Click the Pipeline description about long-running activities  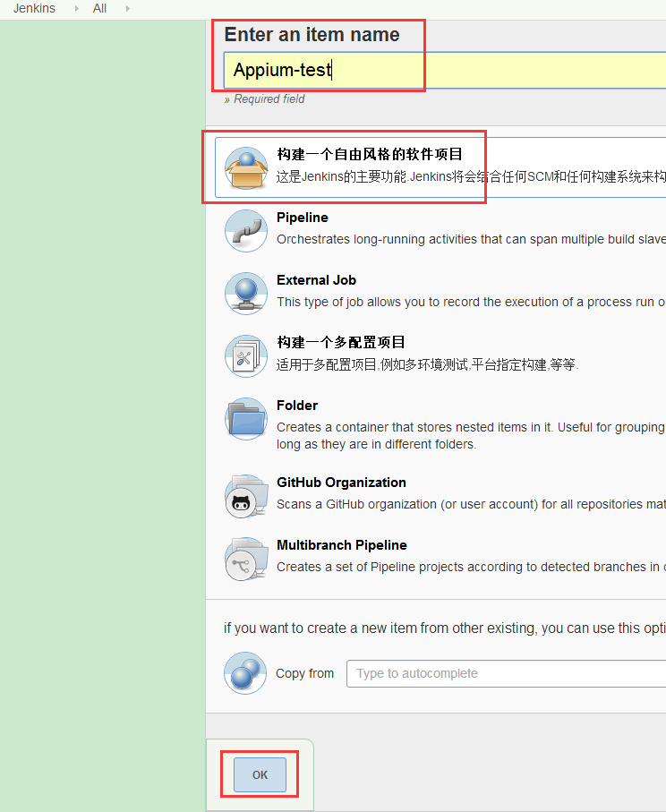pos(471,239)
